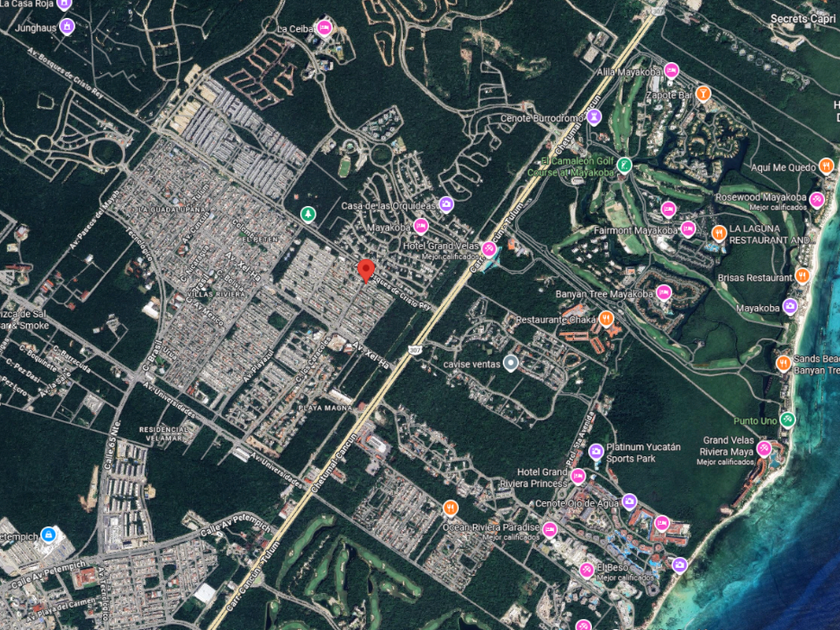840x630 pixels.
Task: Click the 'RESIDENCIAL VELAMAR' label
Action: 163,434
